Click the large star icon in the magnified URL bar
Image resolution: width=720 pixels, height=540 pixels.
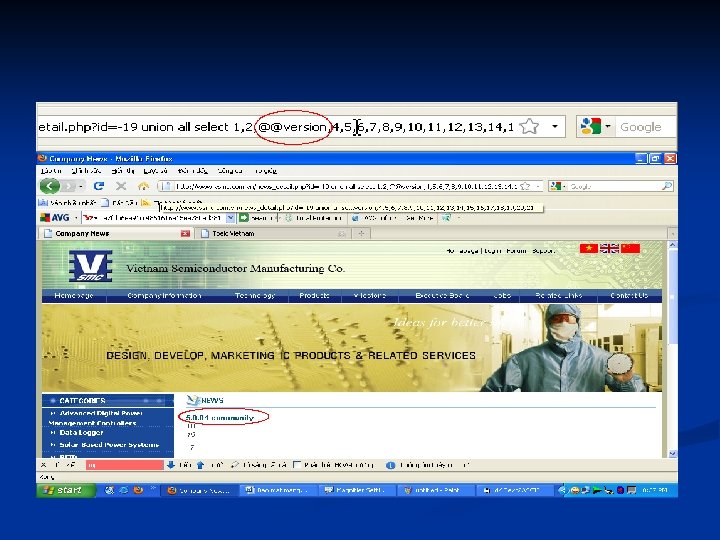tap(529, 126)
